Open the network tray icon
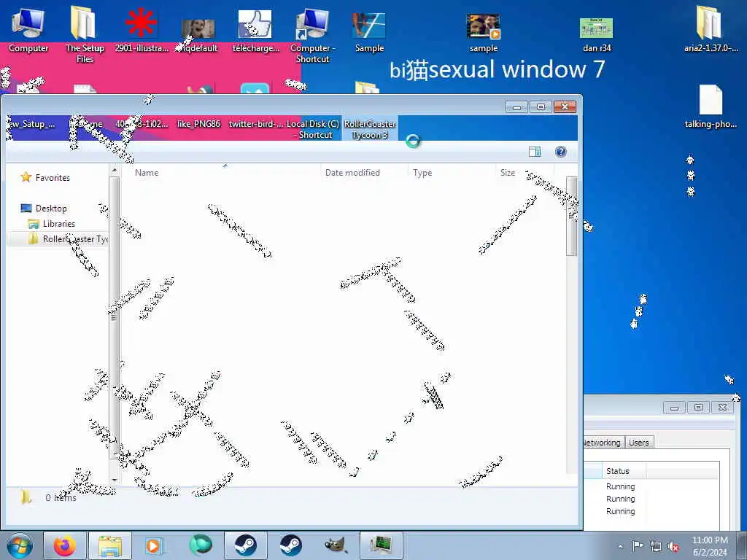The width and height of the screenshot is (747, 560). point(656,547)
